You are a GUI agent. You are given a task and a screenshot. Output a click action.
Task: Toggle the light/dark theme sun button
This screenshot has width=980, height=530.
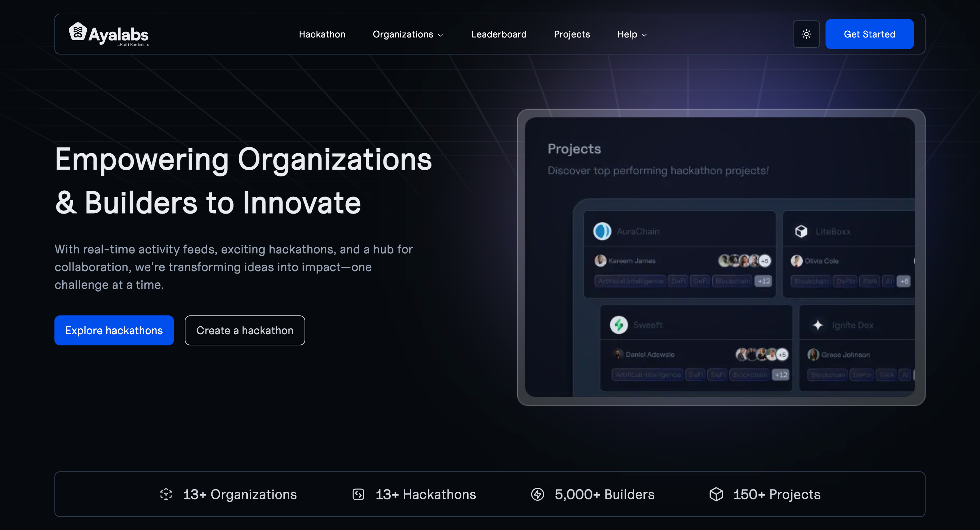(806, 34)
